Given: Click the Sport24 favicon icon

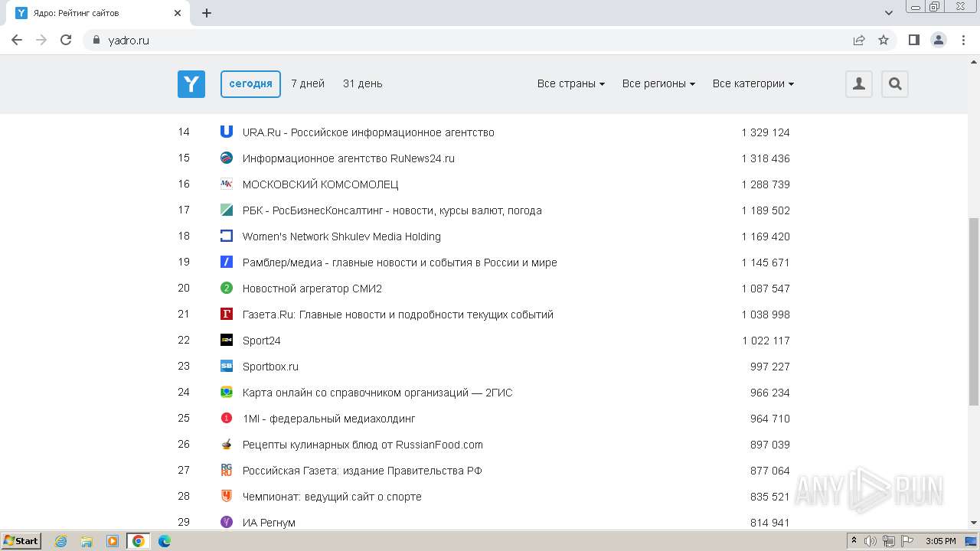Looking at the screenshot, I should pyautogui.click(x=227, y=340).
